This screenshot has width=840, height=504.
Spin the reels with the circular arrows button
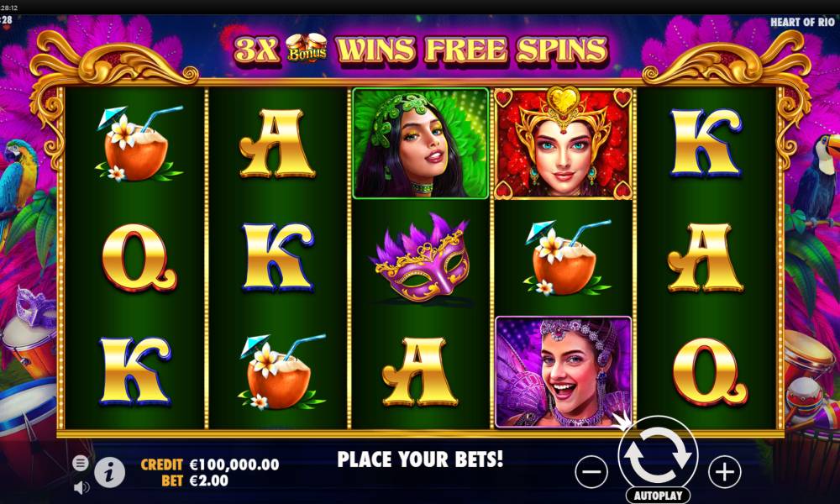click(658, 454)
